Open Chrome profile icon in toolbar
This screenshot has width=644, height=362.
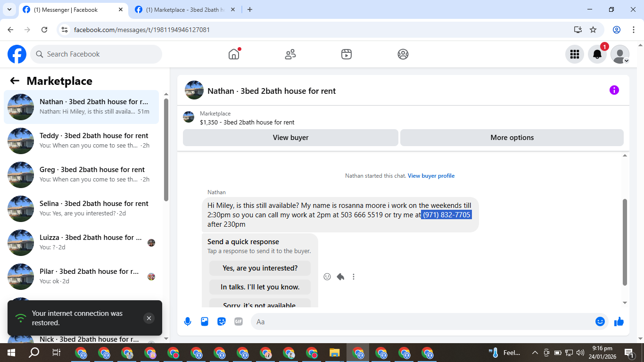coord(617,30)
